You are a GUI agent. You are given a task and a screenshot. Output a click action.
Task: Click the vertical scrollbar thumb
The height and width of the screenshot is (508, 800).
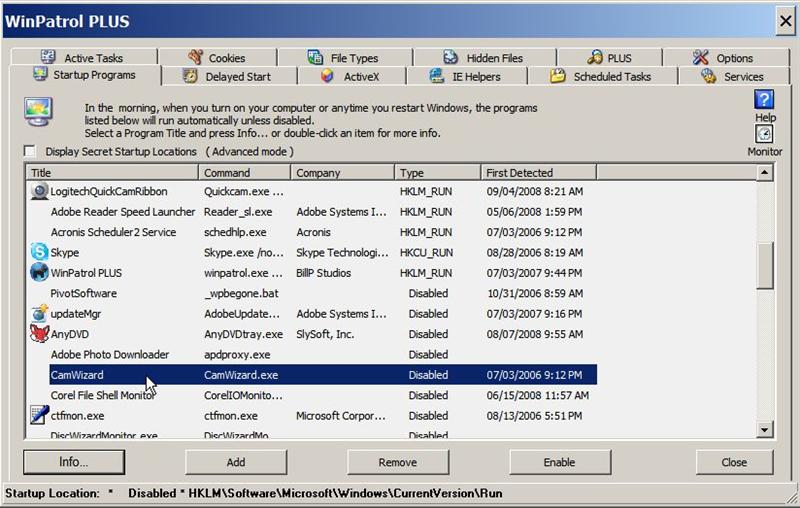point(764,266)
